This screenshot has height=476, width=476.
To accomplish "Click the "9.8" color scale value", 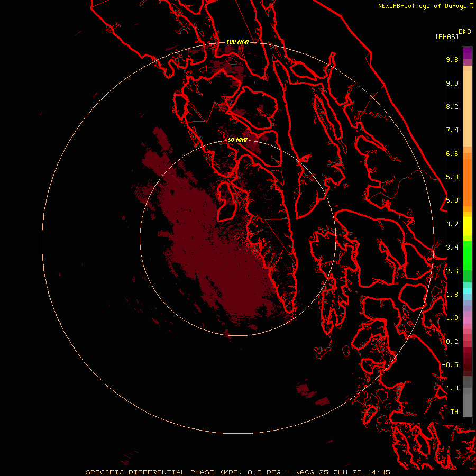I will (452, 59).
